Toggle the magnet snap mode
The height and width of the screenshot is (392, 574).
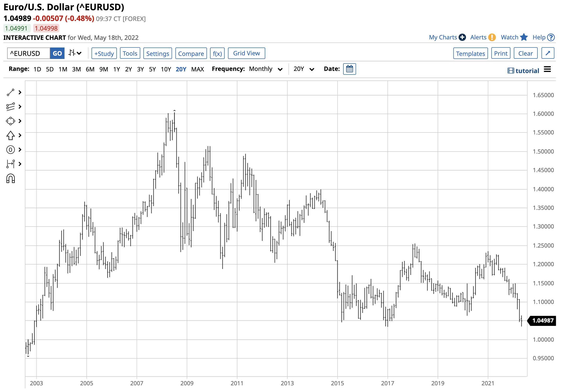[x=11, y=179]
